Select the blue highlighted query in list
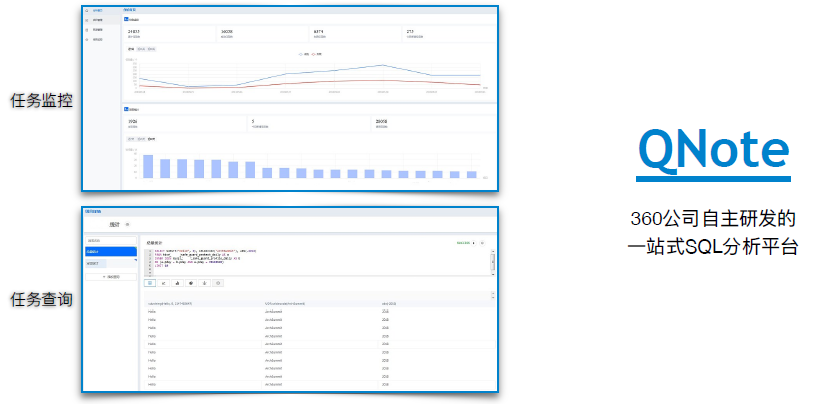838x404 pixels. tap(111, 252)
